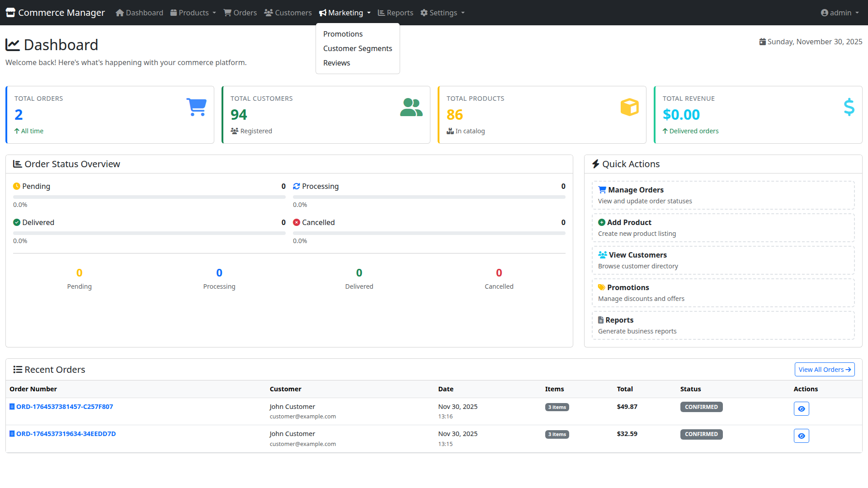Image resolution: width=868 pixels, height=488 pixels.
Task: Open order link ORD-1764537319634-34EEDD7D
Action: (x=66, y=434)
